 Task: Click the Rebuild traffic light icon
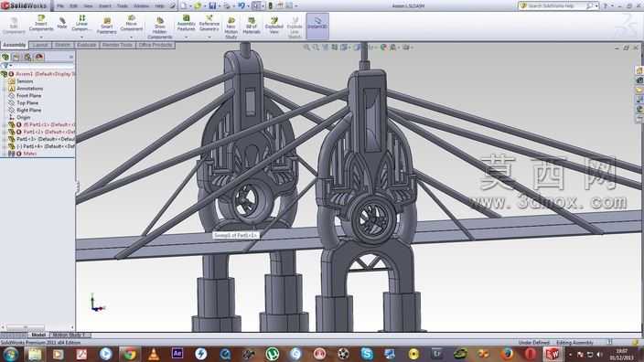click(270, 5)
